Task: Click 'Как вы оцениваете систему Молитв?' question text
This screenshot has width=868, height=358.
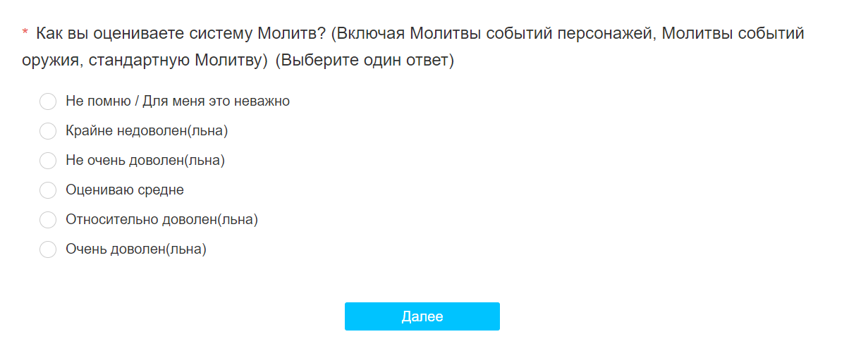Action: [x=180, y=33]
